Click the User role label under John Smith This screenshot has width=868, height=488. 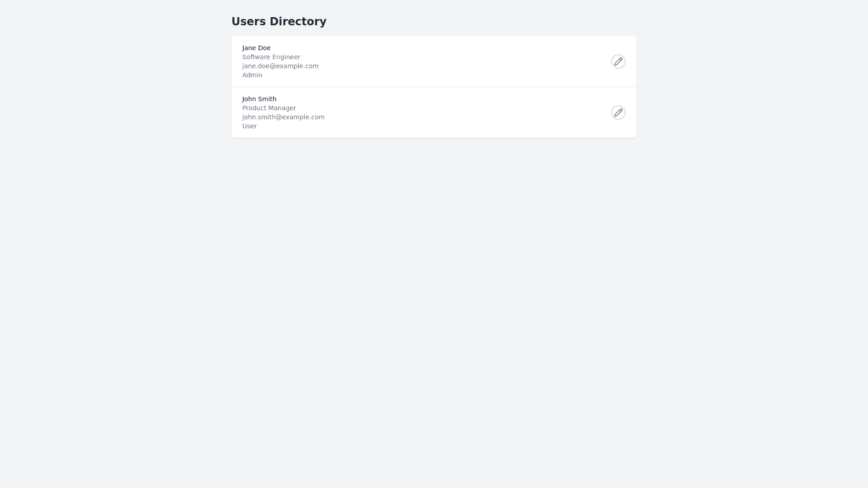[x=249, y=126]
